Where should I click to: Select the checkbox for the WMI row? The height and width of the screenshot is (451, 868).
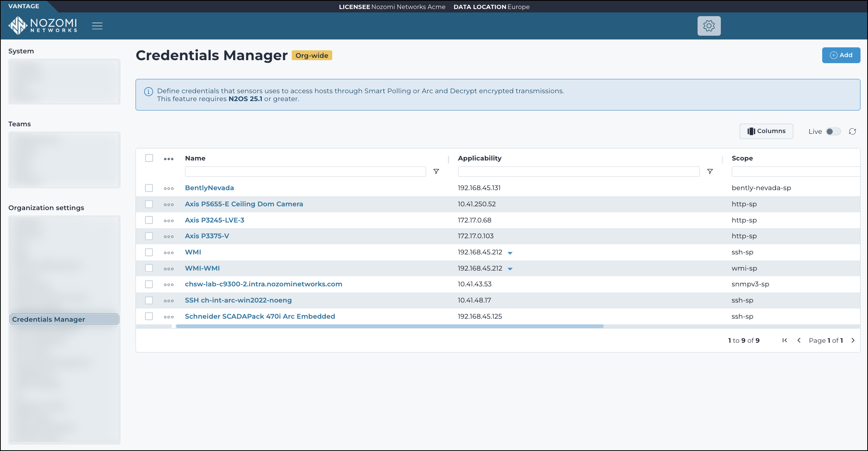pyautogui.click(x=149, y=252)
